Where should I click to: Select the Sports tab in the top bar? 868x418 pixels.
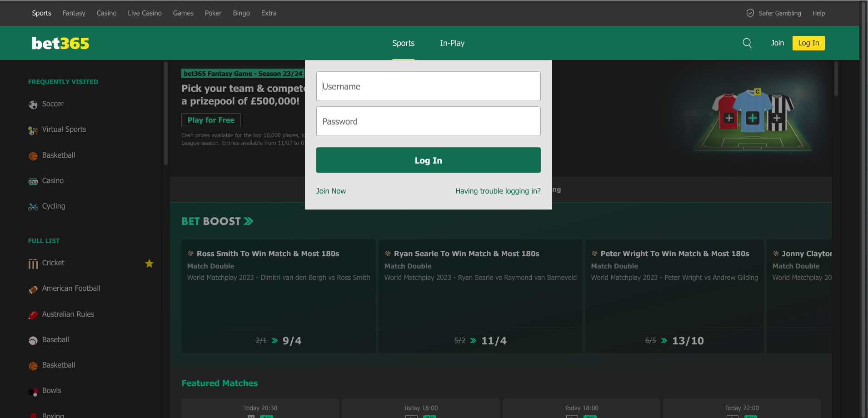(41, 13)
